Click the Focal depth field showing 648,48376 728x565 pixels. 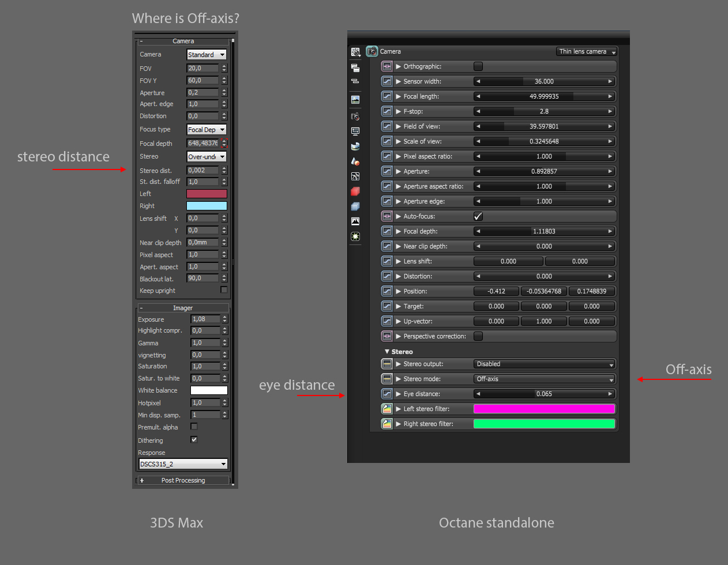(202, 143)
